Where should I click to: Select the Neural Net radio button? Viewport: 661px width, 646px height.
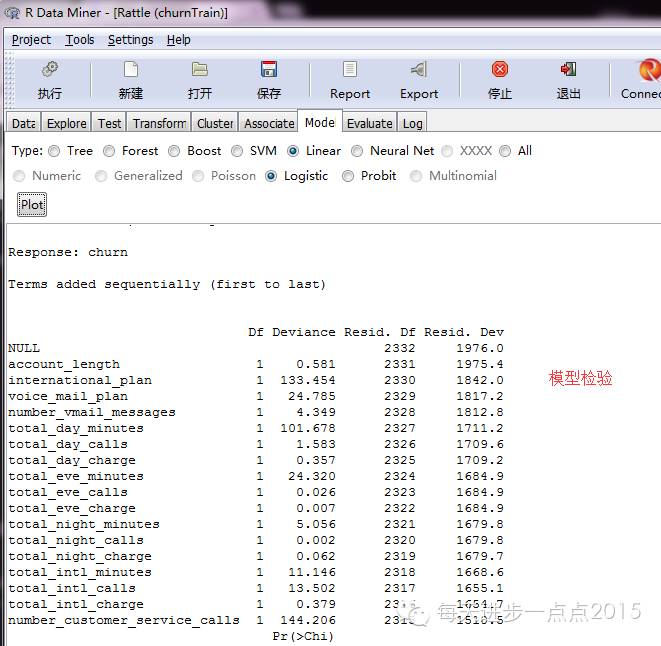pos(357,151)
